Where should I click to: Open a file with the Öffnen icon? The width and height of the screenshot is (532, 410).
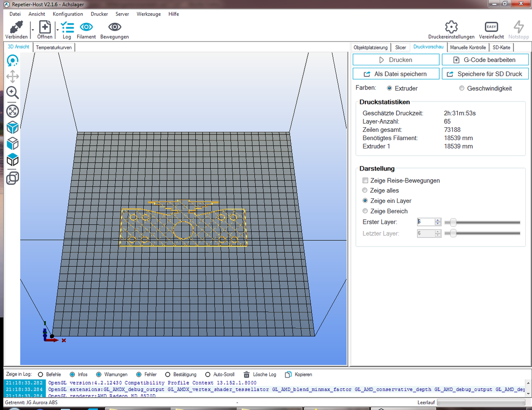45,27
